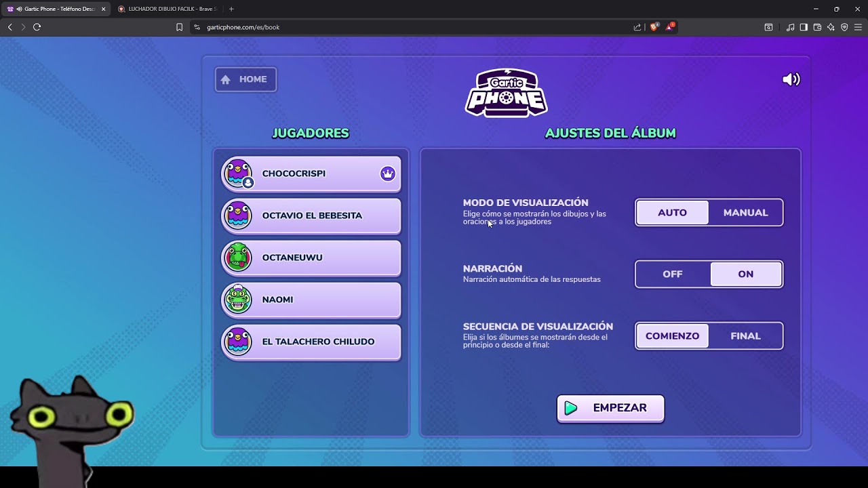Click the crown icon next to CHOCOCRISPI
868x488 pixels.
click(x=387, y=174)
